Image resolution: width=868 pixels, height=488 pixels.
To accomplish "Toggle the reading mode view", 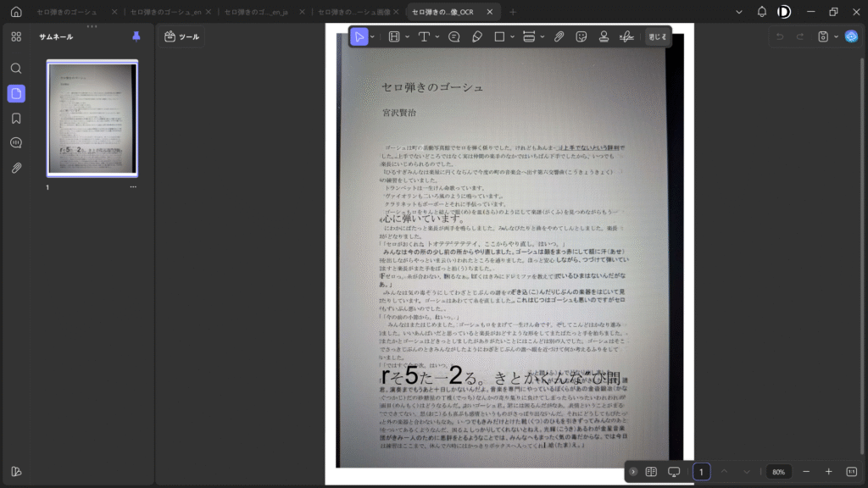I will [651, 471].
